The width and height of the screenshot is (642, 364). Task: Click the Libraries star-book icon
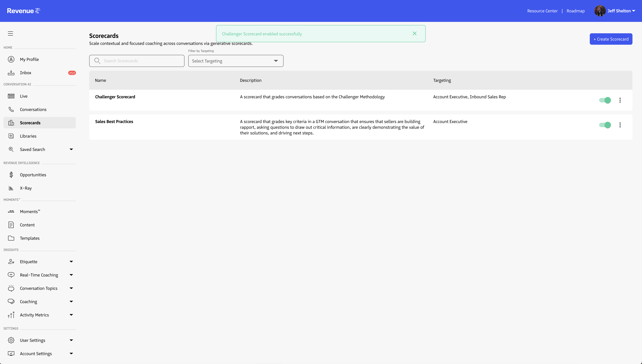pos(11,136)
